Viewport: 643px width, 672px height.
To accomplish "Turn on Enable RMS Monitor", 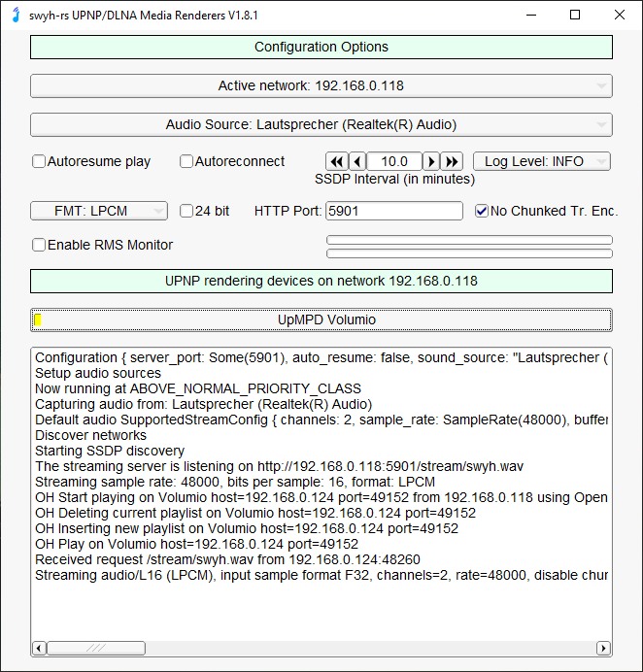I will [x=40, y=245].
